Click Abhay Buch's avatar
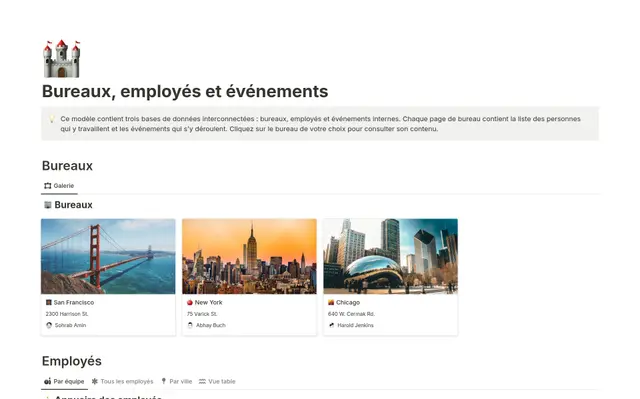 pos(190,325)
